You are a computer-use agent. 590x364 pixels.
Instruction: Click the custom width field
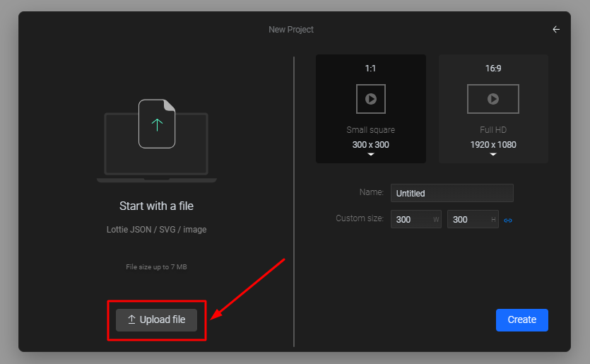415,219
